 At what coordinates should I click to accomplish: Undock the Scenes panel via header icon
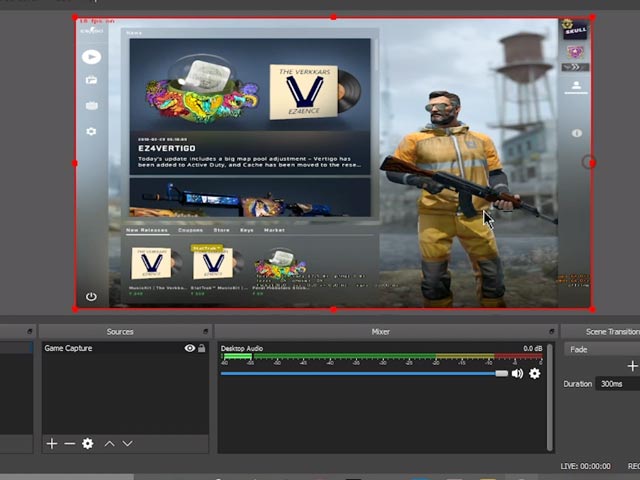click(29, 331)
